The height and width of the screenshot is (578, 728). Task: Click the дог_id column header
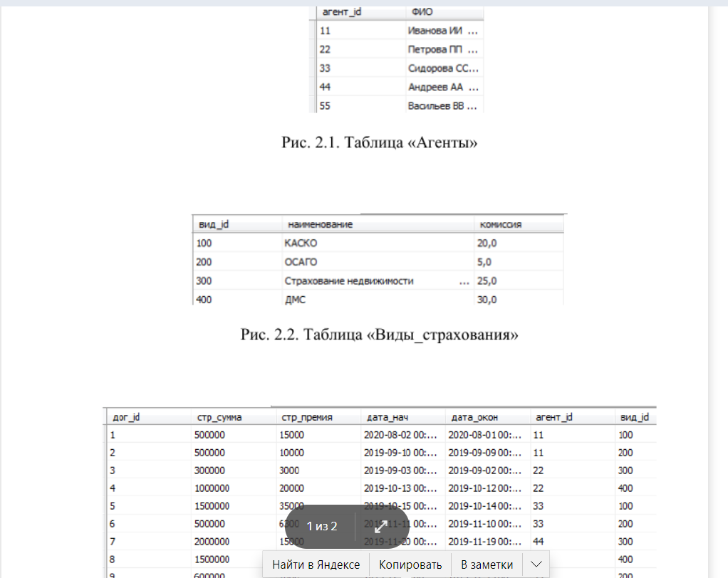tap(126, 417)
